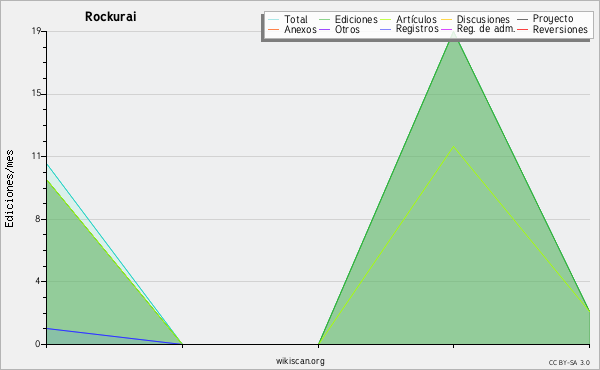600x370 pixels.
Task: Click the Total legend label
Action: coord(295,19)
